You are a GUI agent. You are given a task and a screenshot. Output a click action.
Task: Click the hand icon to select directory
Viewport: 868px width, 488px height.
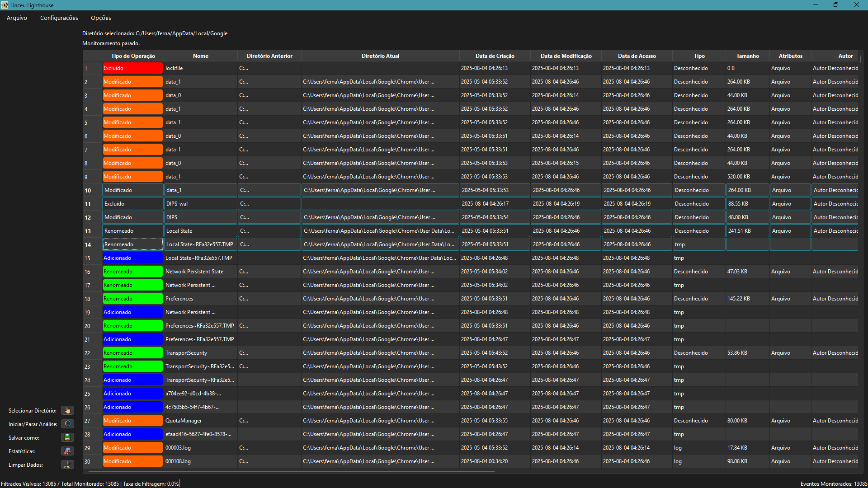pos(67,410)
